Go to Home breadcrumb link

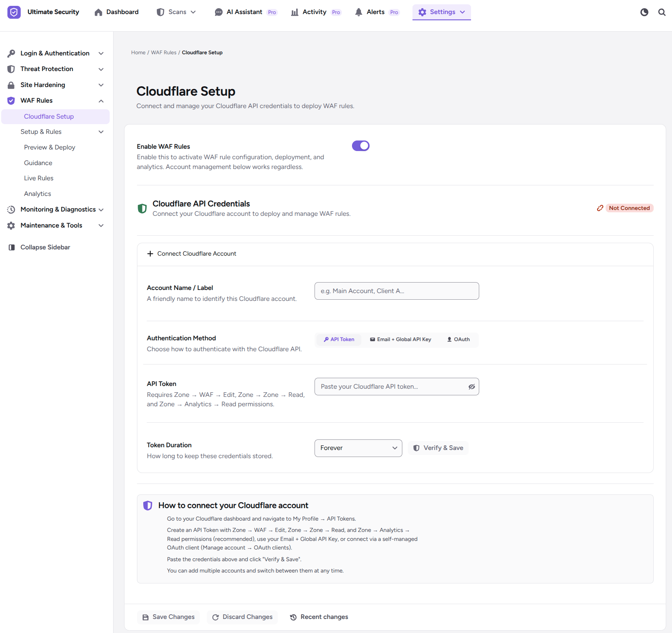pos(138,53)
